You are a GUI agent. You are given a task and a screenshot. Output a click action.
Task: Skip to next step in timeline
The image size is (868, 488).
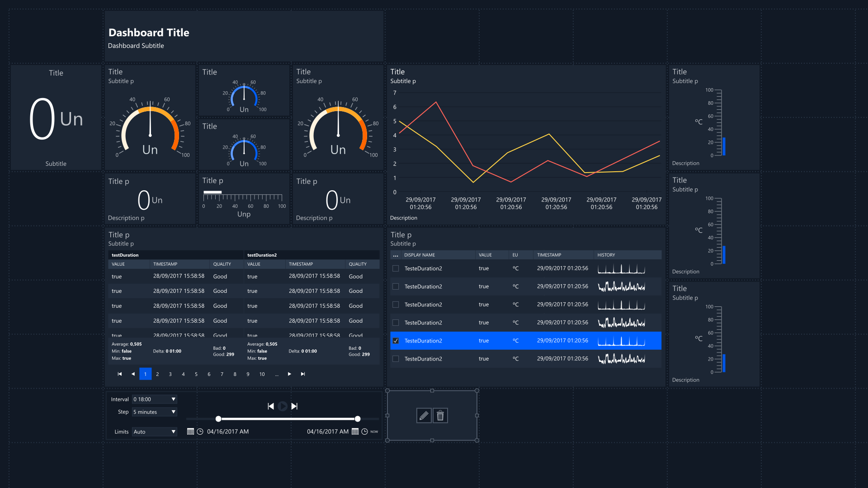tap(294, 406)
